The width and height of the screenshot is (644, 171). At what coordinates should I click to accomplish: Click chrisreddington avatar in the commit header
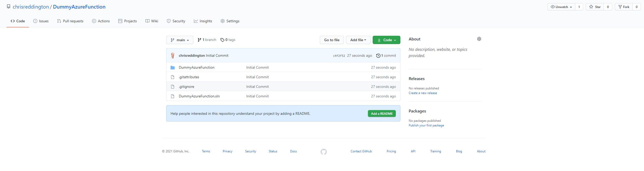[x=173, y=55]
